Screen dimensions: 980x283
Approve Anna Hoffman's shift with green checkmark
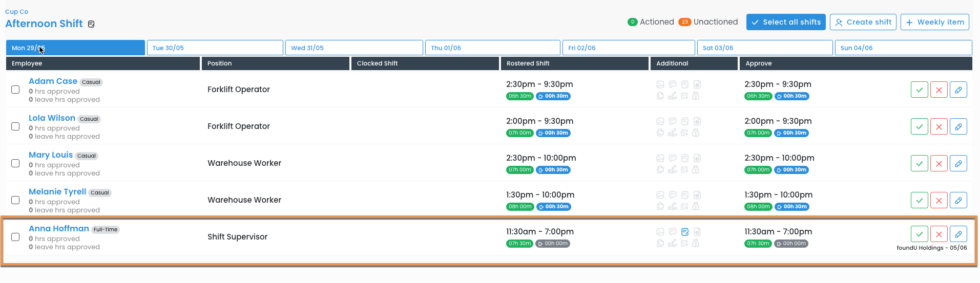click(919, 234)
